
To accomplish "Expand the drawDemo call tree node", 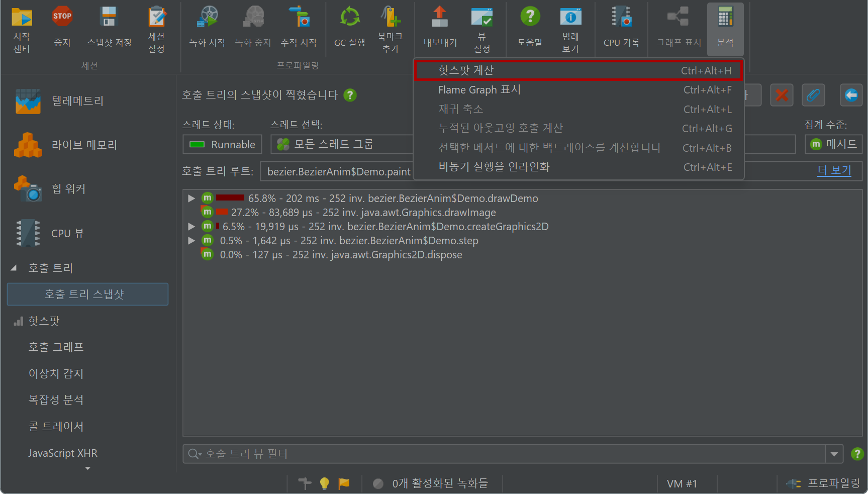I will click(x=191, y=199).
